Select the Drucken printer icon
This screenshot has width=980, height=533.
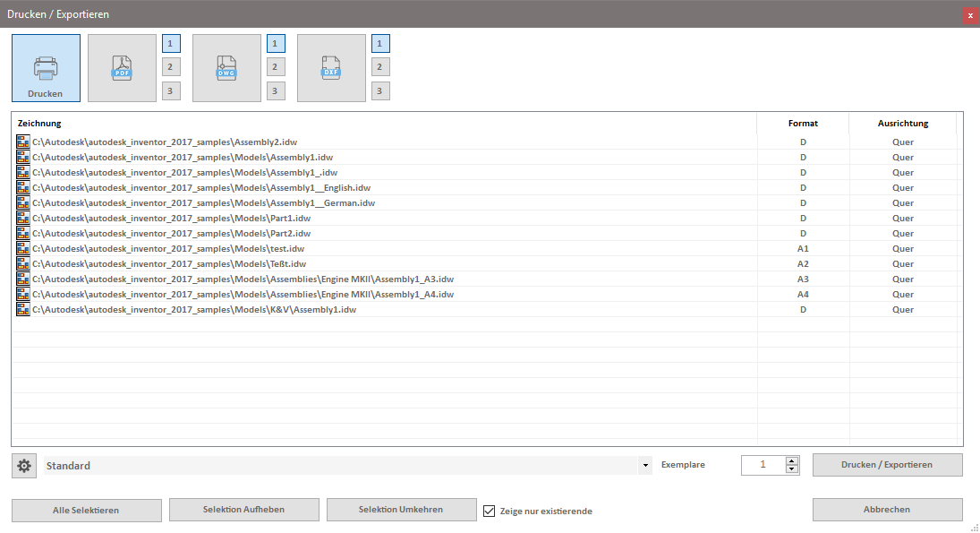pos(46,67)
